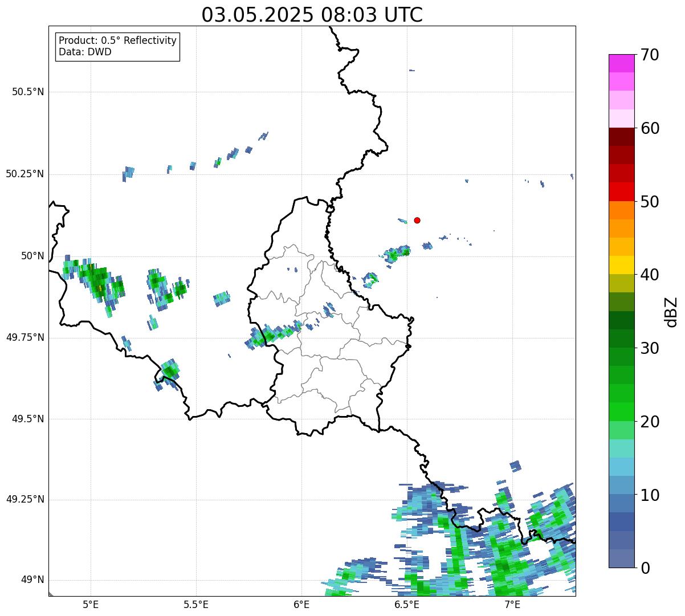Click the 50.5°N latitude label
685x616 pixels.
pos(28,92)
